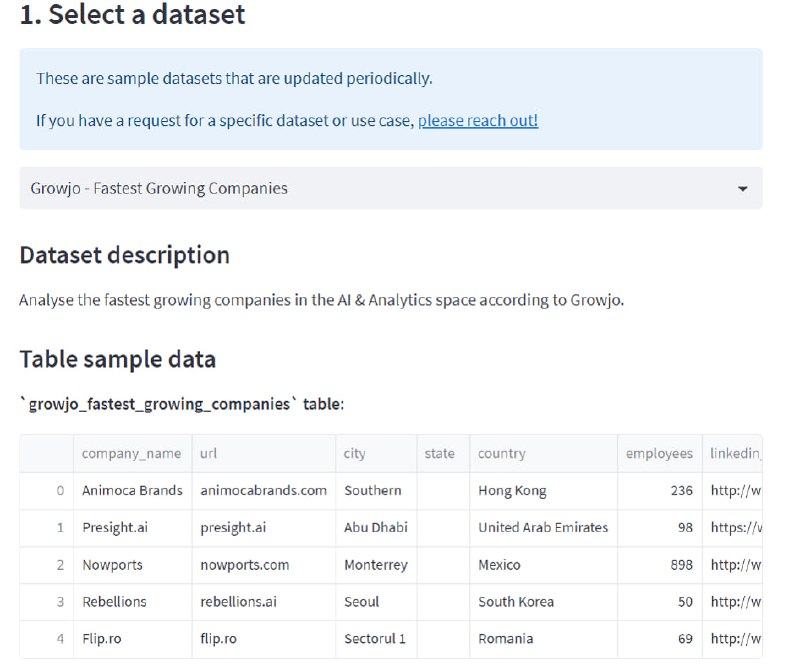Open the Growjo dataset dropdown

click(x=391, y=188)
